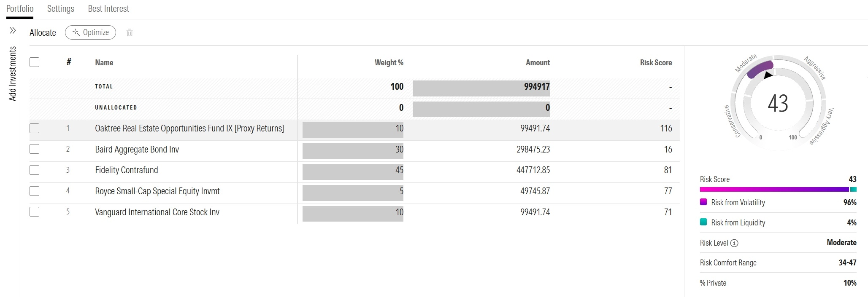
Task: Open the Add Investments side panel
Action: pos(13,73)
